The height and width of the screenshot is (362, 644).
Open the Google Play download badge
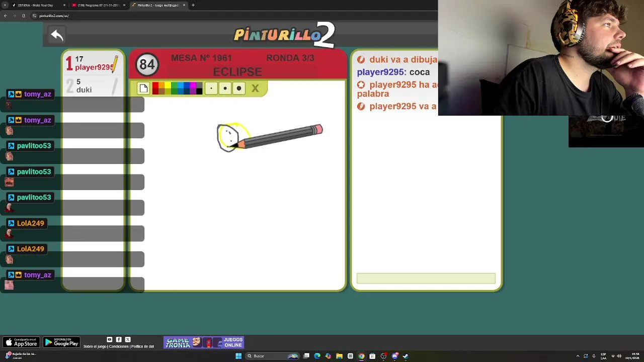61,343
